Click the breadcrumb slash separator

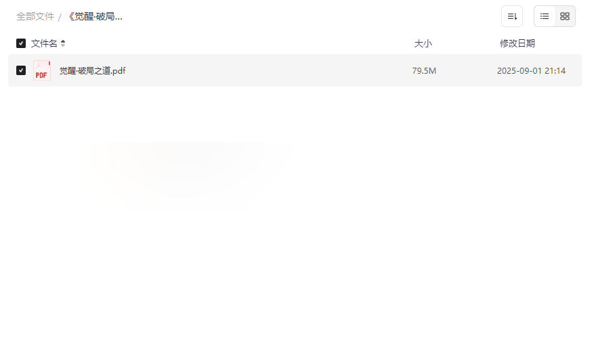(x=60, y=17)
